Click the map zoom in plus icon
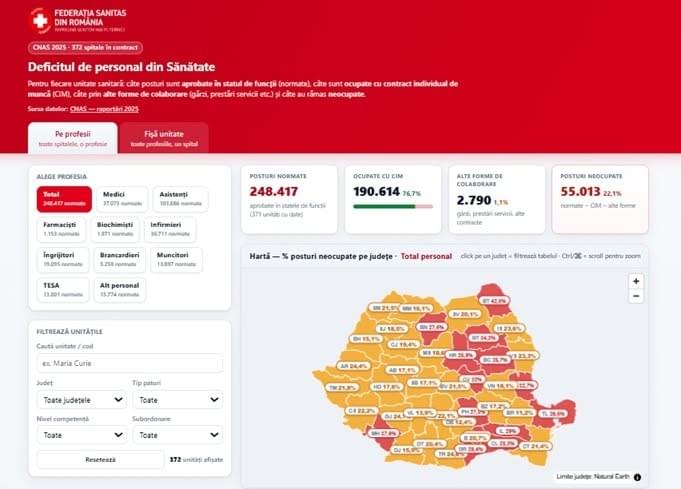Image resolution: width=681 pixels, height=489 pixels. point(636,281)
